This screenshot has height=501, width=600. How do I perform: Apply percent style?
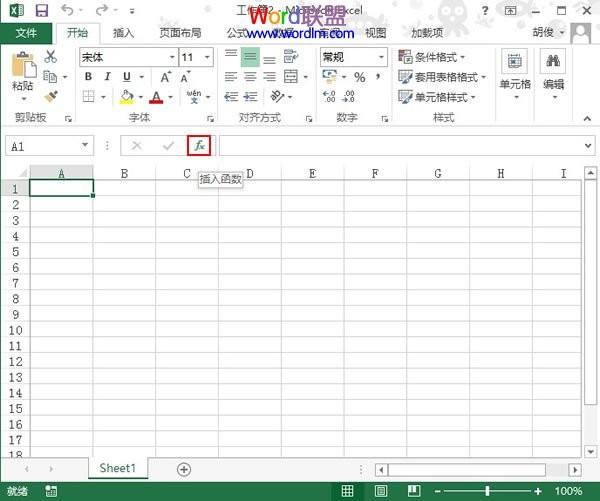click(359, 77)
